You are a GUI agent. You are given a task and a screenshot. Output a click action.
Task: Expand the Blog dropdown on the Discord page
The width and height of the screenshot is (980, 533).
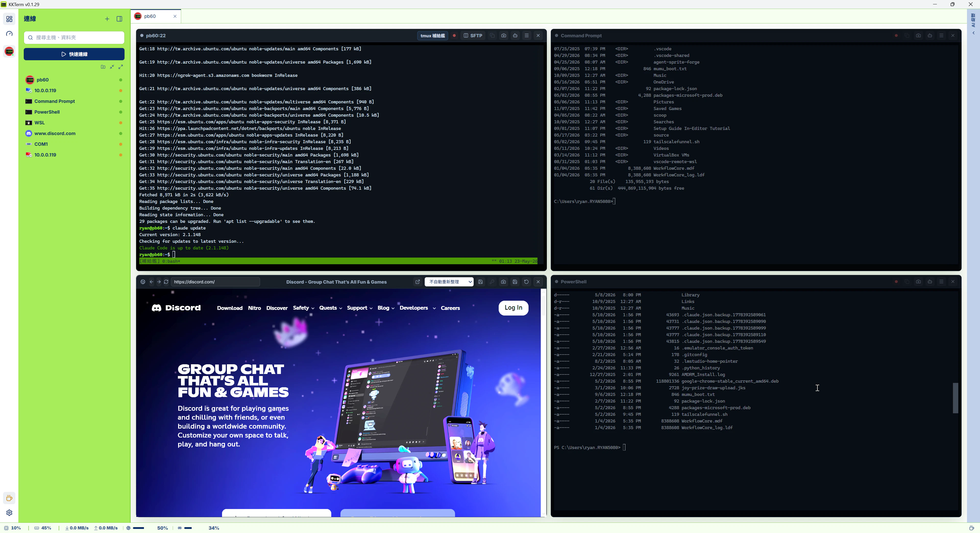coord(386,308)
